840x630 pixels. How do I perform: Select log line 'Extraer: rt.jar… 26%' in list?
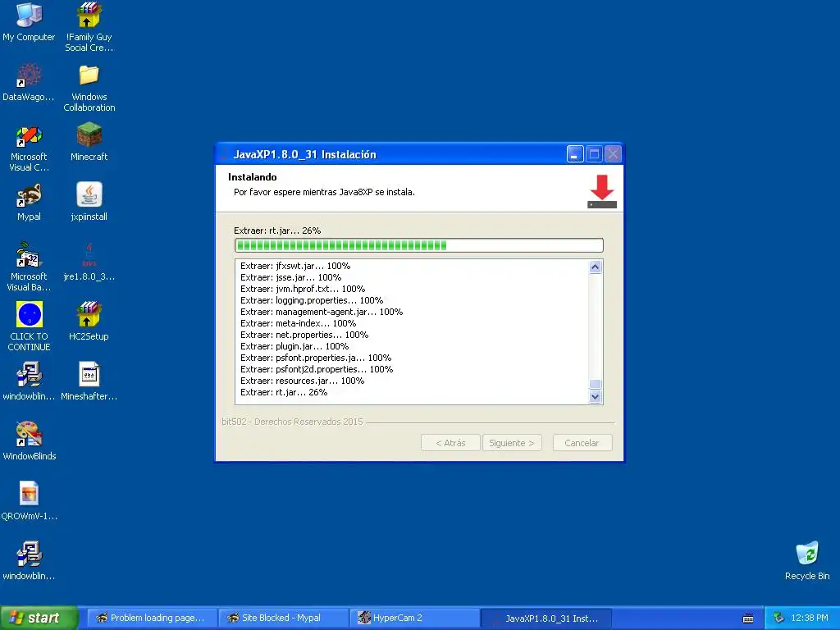click(x=283, y=393)
